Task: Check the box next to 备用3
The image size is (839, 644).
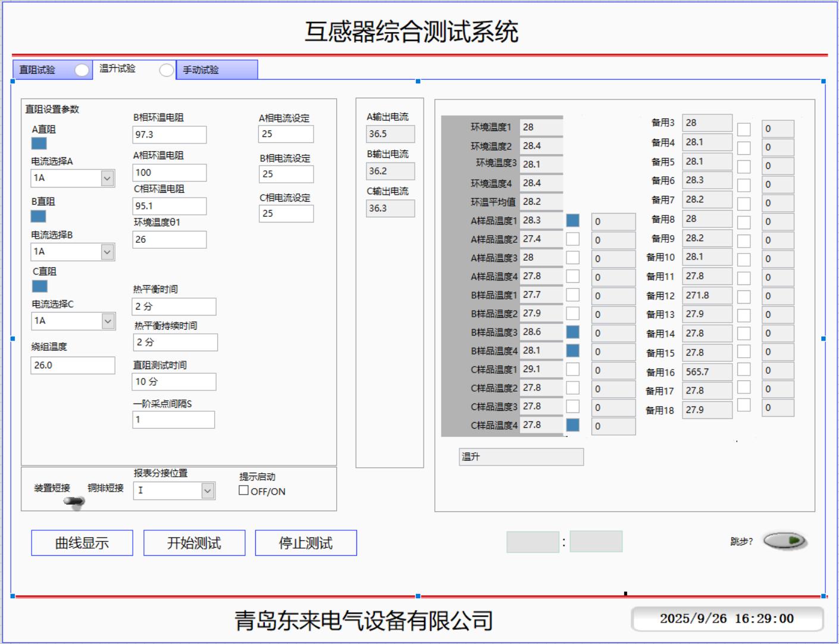Action: [x=744, y=129]
